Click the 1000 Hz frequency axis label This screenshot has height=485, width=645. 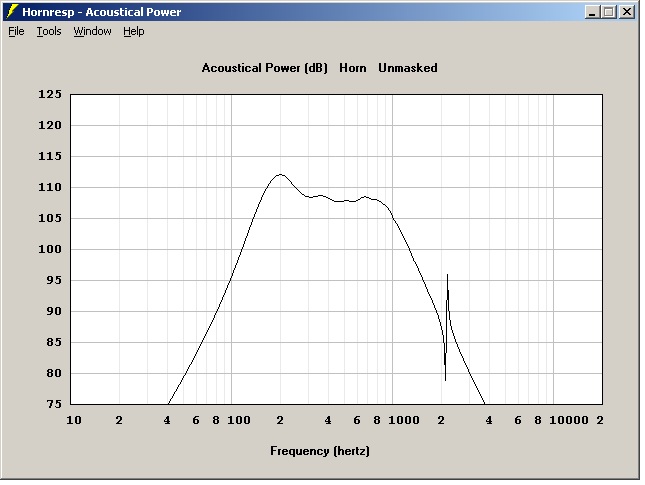(x=404, y=420)
